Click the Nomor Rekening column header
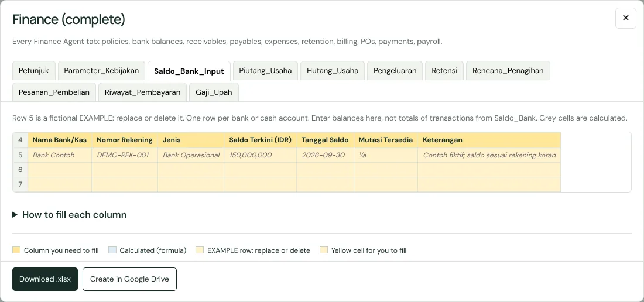Image resolution: width=644 pixels, height=302 pixels. (x=125, y=140)
